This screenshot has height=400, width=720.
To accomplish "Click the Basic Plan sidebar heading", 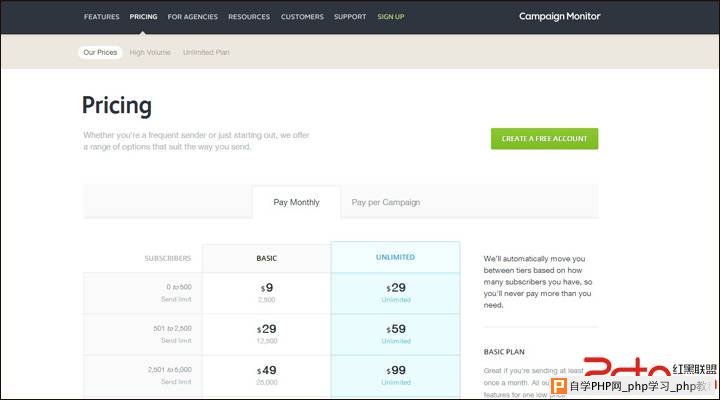I will tap(504, 352).
